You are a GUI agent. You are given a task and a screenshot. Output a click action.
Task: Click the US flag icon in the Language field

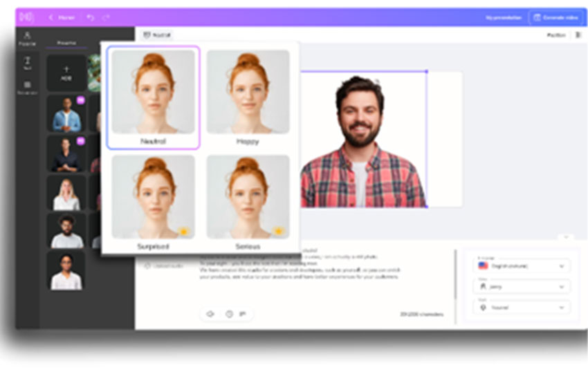coord(483,265)
